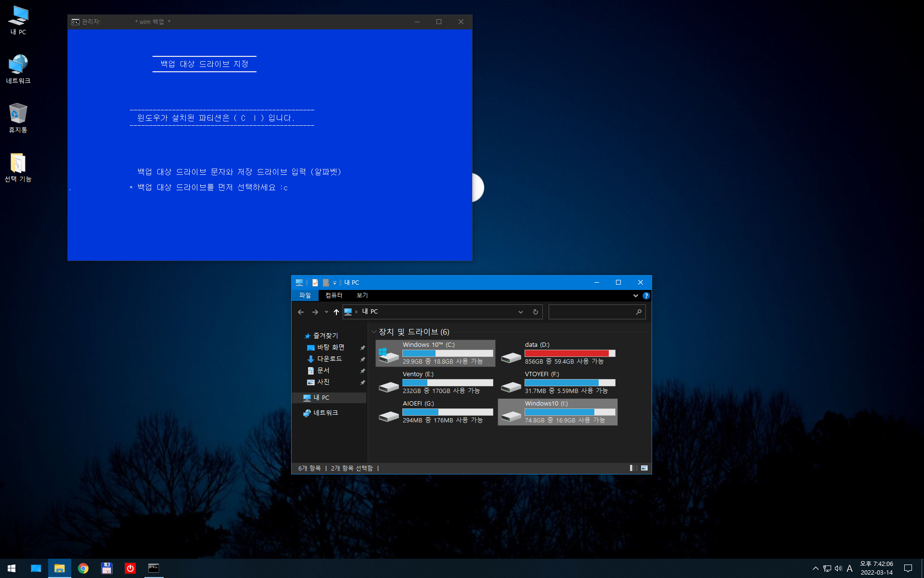Click the search magnifier icon
This screenshot has width=924, height=578.
tap(639, 312)
